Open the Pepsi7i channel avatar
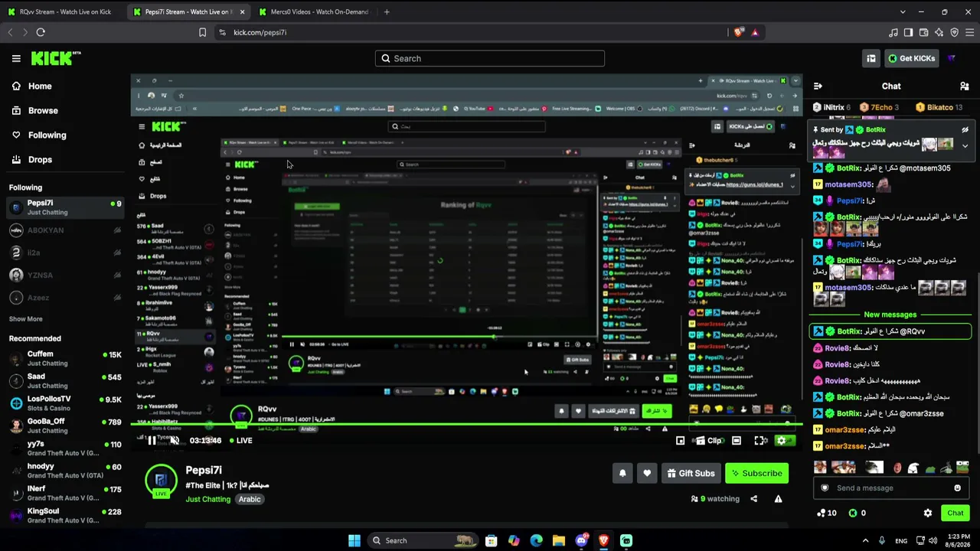Viewport: 980px width, 551px height. [161, 481]
